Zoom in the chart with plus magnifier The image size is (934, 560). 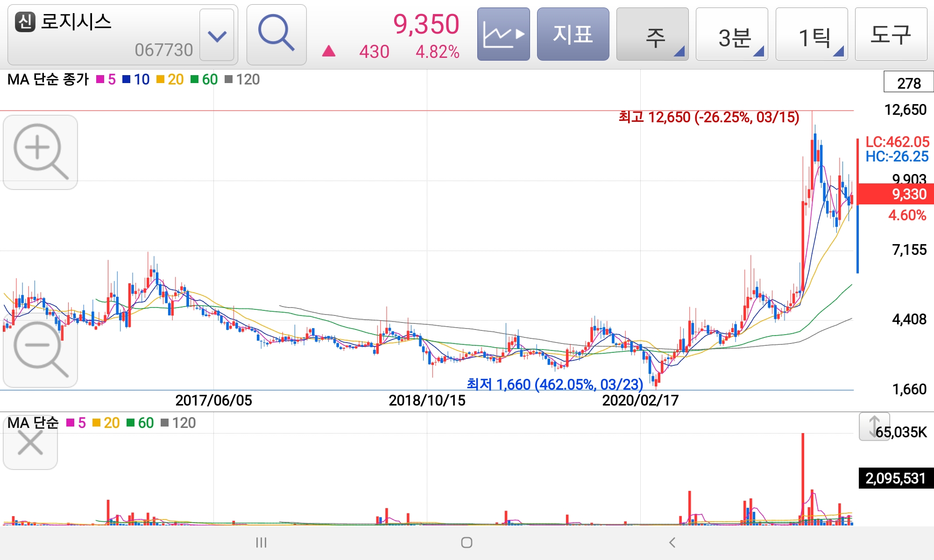(40, 152)
